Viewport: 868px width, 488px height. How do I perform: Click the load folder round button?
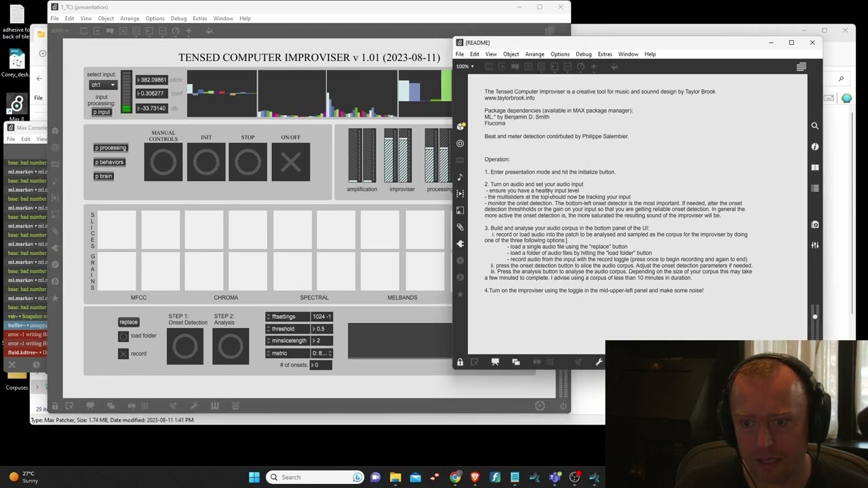[x=123, y=336]
